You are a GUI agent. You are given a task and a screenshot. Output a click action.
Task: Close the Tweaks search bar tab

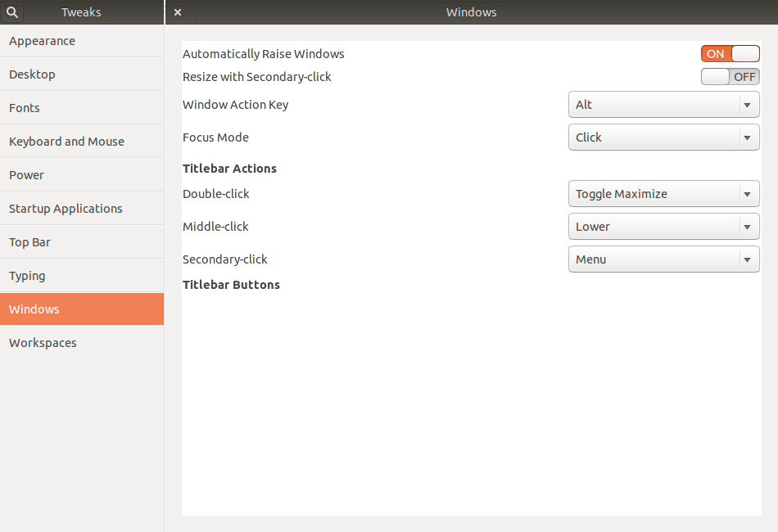tap(178, 12)
